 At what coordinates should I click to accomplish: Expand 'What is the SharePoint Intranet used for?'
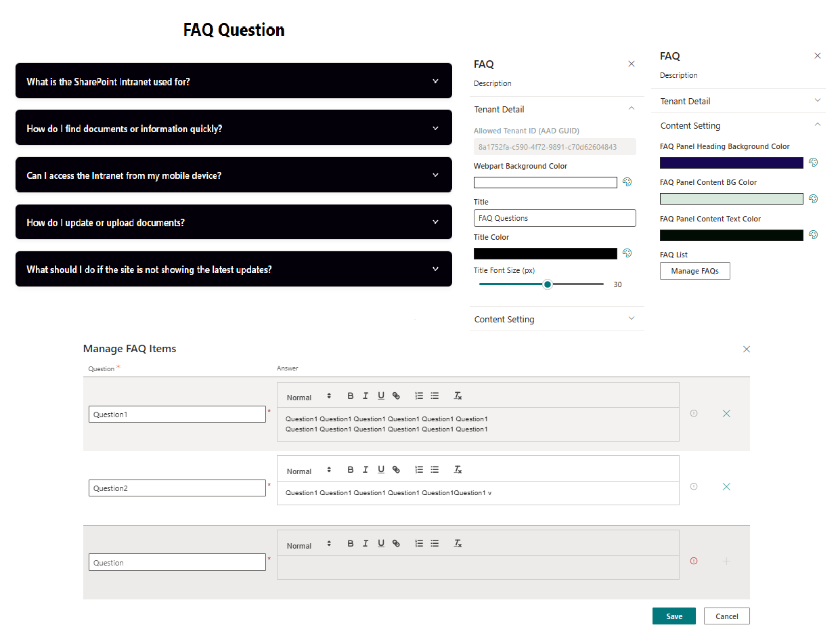pyautogui.click(x=435, y=81)
